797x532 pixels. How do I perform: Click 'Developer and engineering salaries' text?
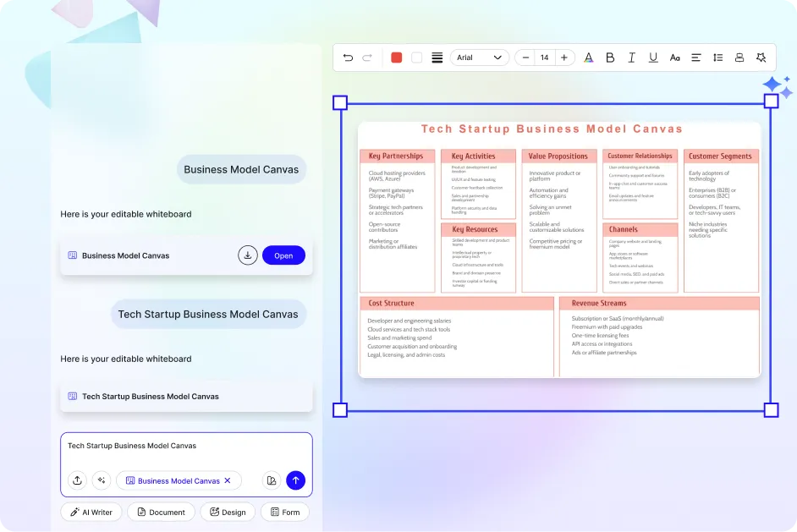pos(409,321)
